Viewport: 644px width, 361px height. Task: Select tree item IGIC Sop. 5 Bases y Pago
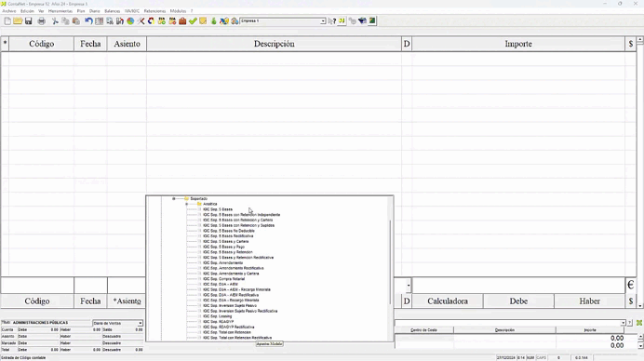pos(223,247)
